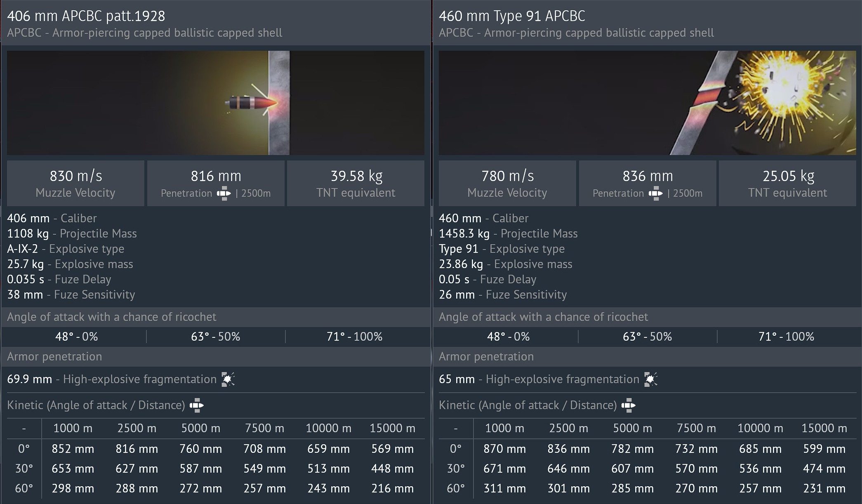Click the "25.7 kg - Explosive mass" line
This screenshot has height=504, width=862.
pos(70,264)
